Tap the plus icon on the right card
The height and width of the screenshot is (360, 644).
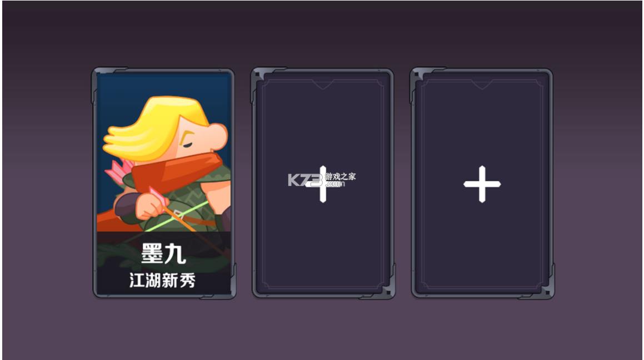tap(482, 184)
